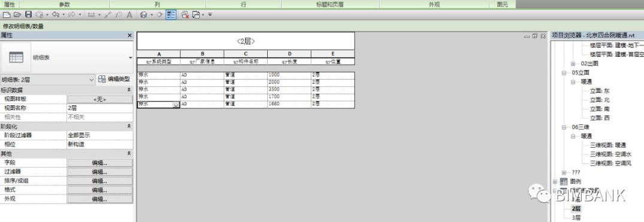Collapse the 05立面 tree node

pos(564,72)
